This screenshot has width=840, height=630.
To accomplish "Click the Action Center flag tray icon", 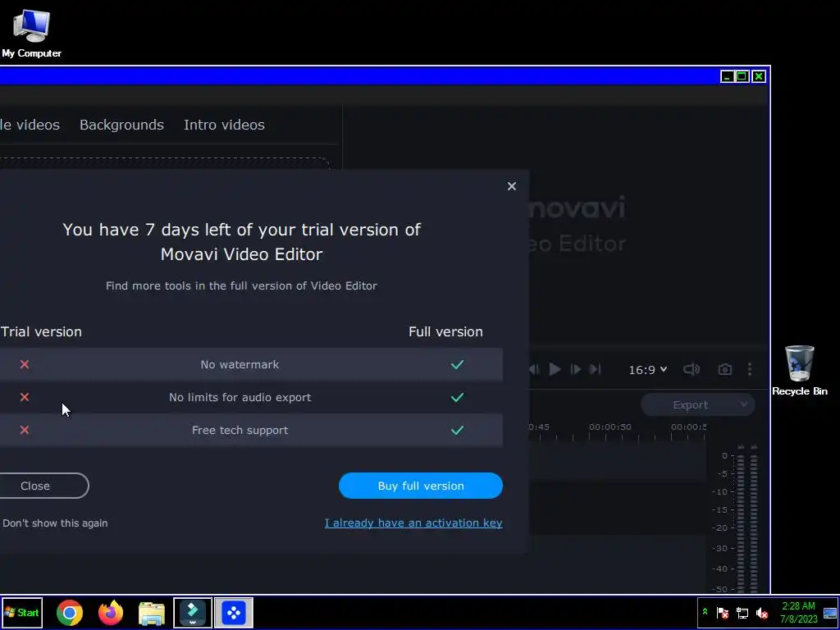I will pyautogui.click(x=722, y=612).
